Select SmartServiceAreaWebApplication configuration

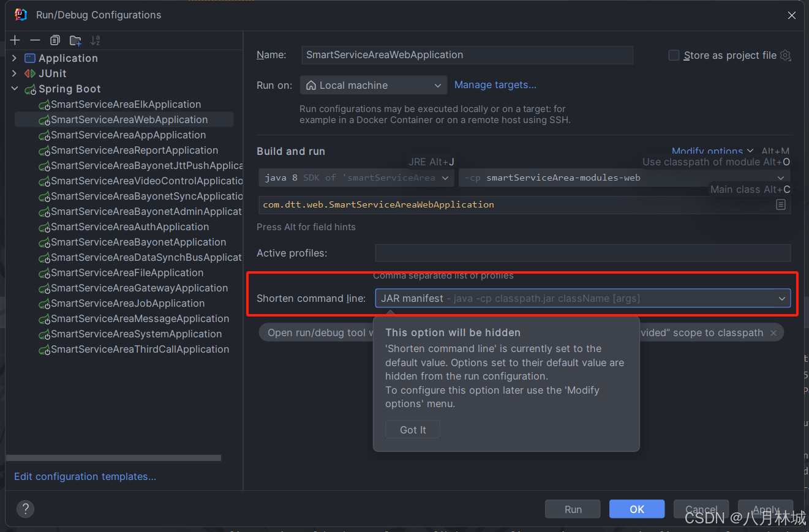click(x=123, y=119)
